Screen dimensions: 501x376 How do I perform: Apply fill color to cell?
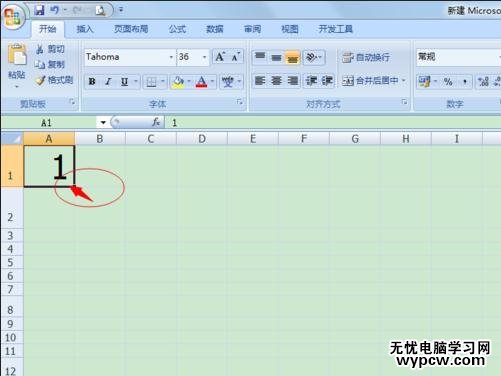[178, 82]
